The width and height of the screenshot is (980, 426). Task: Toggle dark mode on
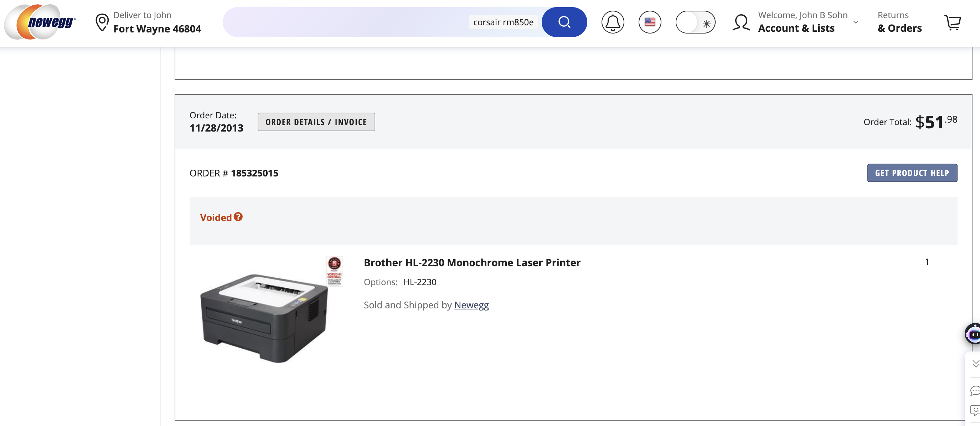click(x=696, y=22)
